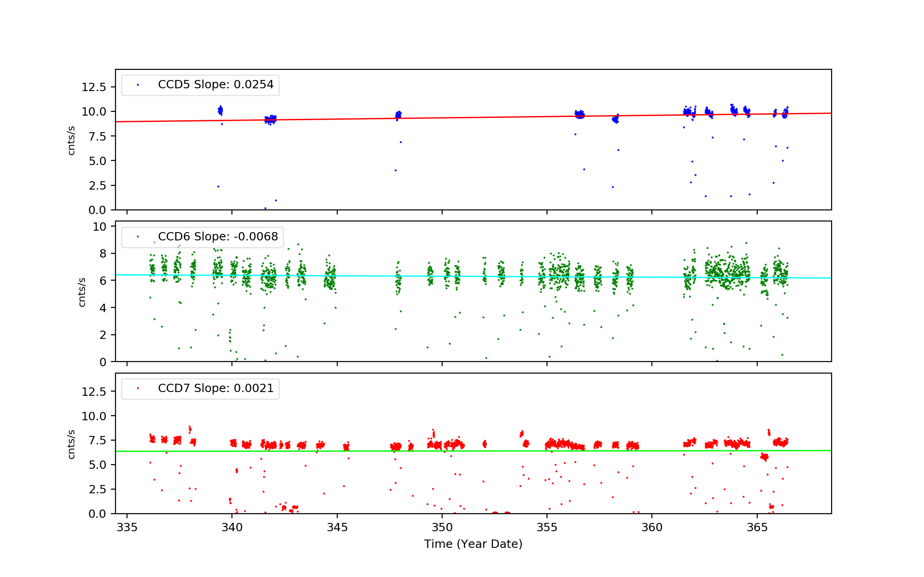924x577 pixels.
Task: Click the CCD7 Slope legend entry
Action: point(215,388)
